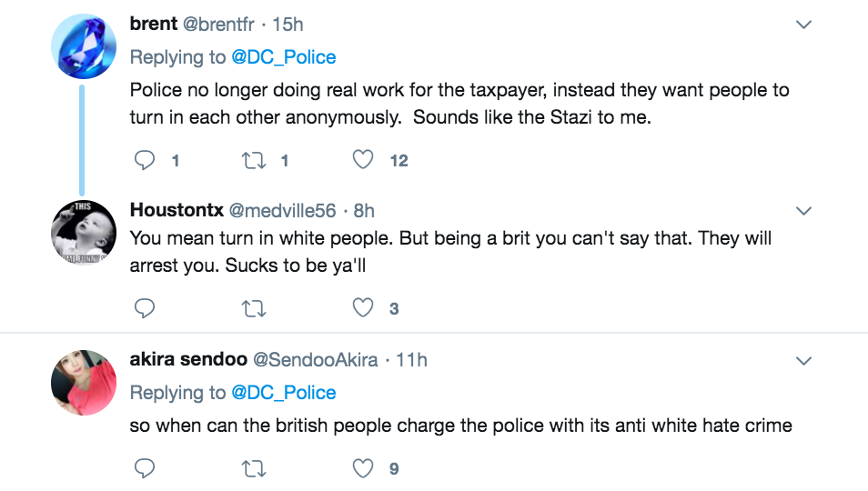Reply to Houstontx's tweet
This screenshot has height=491, width=868.
click(146, 308)
